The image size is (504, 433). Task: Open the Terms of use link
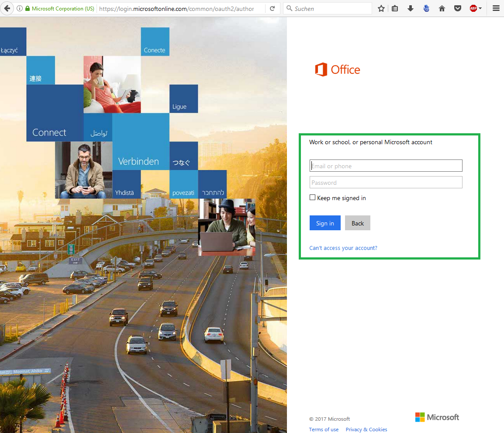[324, 430]
